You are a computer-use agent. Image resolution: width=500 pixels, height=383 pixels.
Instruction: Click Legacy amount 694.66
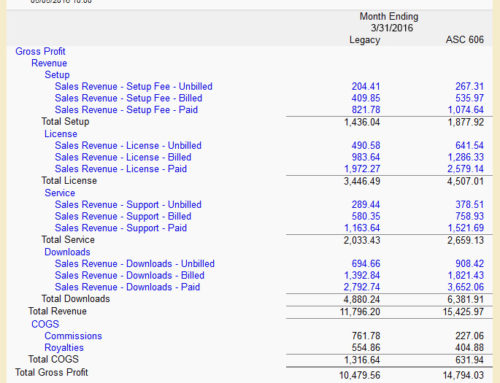pos(366,263)
